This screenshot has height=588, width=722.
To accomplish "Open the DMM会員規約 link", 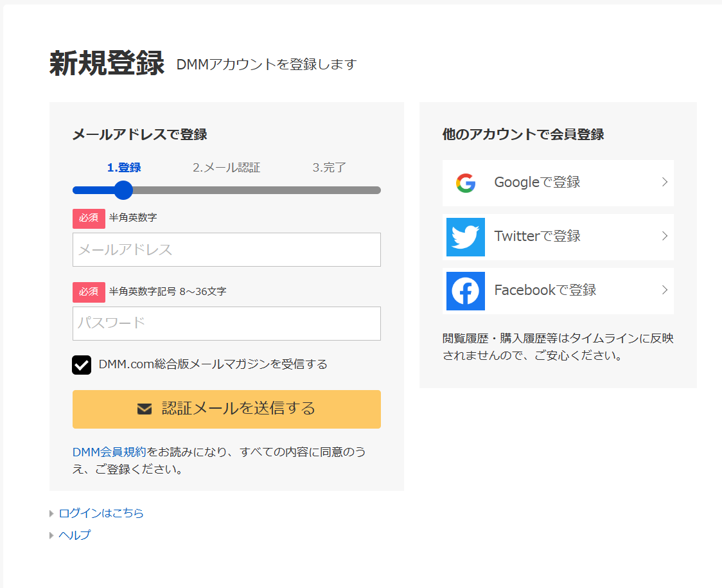I will coord(110,452).
